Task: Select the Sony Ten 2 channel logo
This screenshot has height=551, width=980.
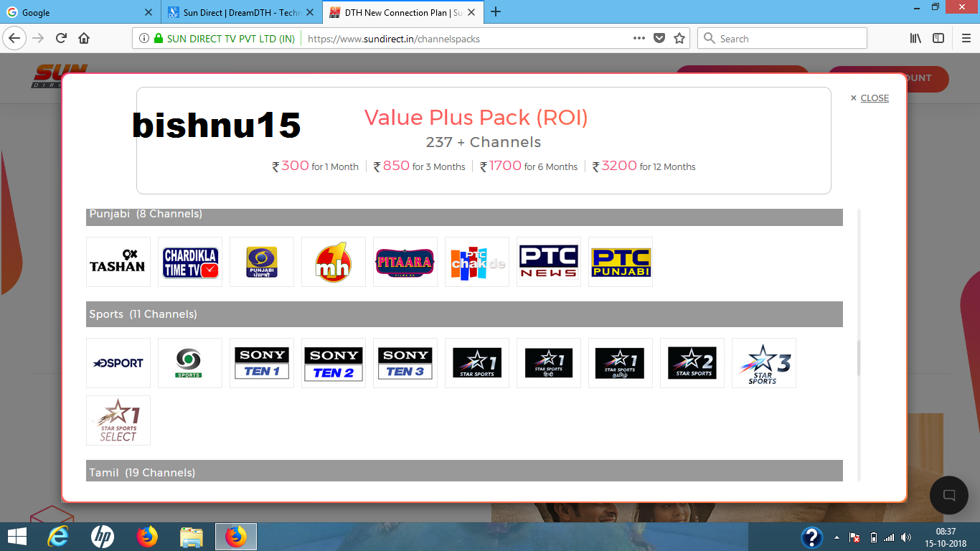Action: pos(334,363)
